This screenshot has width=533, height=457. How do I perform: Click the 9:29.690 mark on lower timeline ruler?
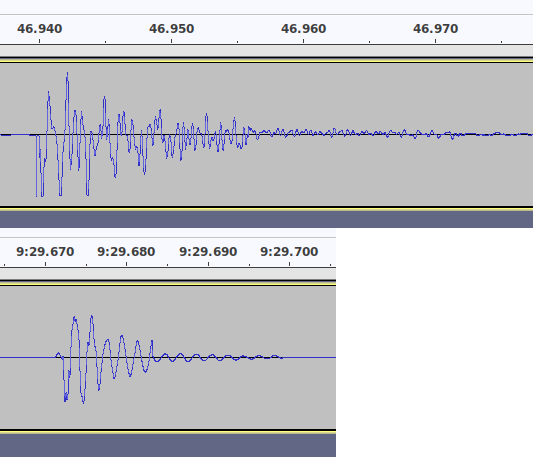(x=208, y=252)
